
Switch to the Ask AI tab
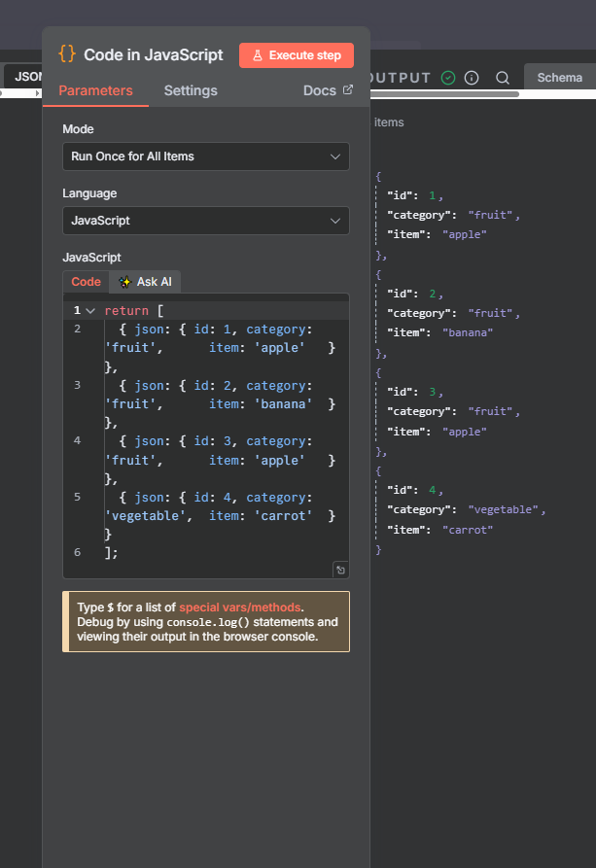[x=145, y=282]
